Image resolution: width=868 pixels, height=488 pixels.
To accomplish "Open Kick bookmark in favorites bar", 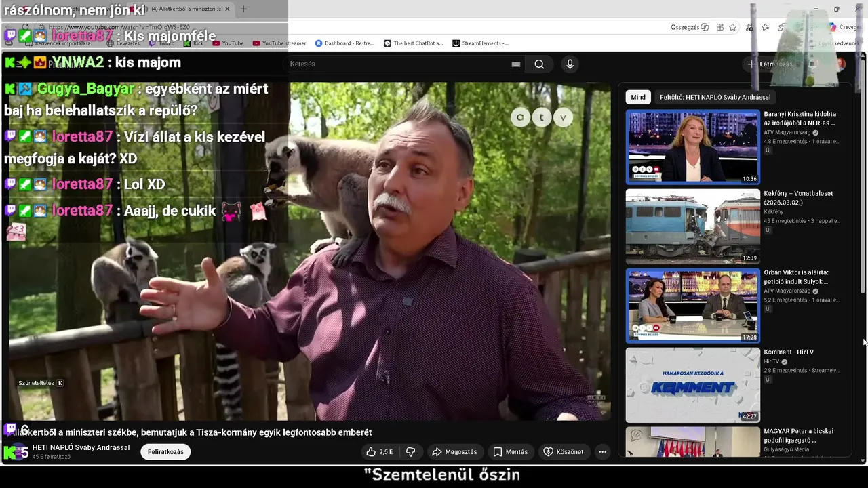I will pos(193,43).
